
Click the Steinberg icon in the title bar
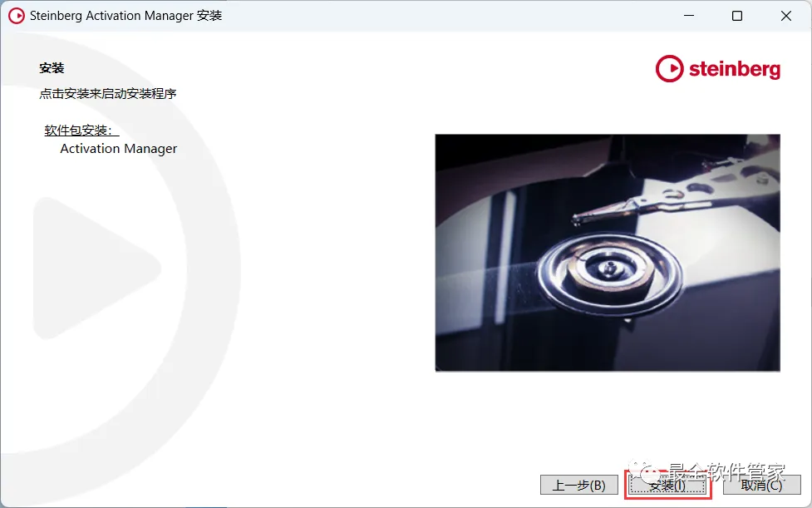(17, 16)
